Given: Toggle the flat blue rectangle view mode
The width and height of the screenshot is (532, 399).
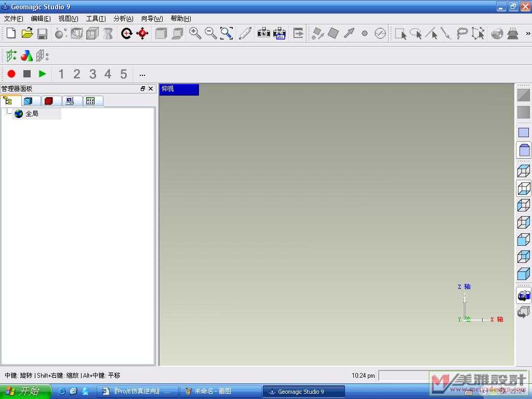Looking at the screenshot, I should tap(524, 132).
